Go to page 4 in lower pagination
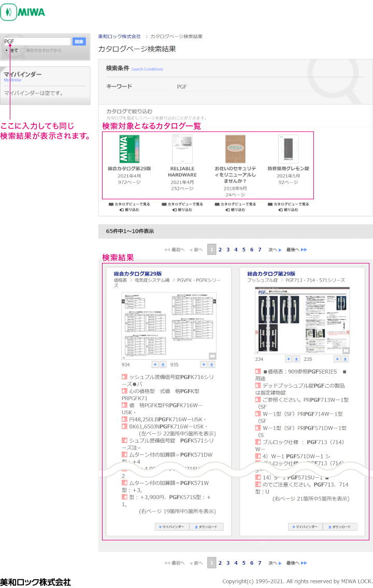 click(236, 563)
